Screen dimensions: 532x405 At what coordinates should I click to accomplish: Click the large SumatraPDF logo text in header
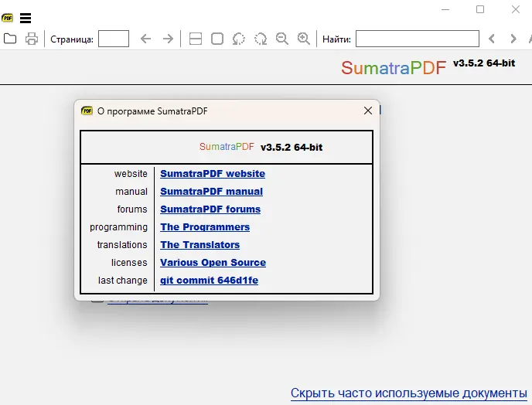coord(394,68)
